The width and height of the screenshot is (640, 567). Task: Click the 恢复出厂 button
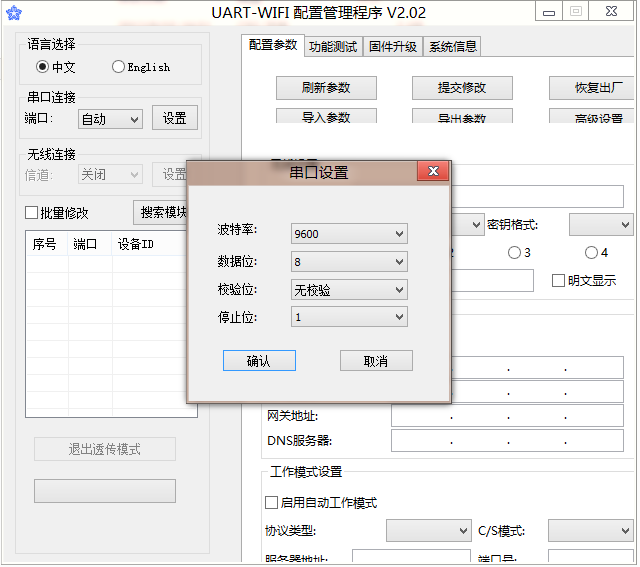pos(592,88)
